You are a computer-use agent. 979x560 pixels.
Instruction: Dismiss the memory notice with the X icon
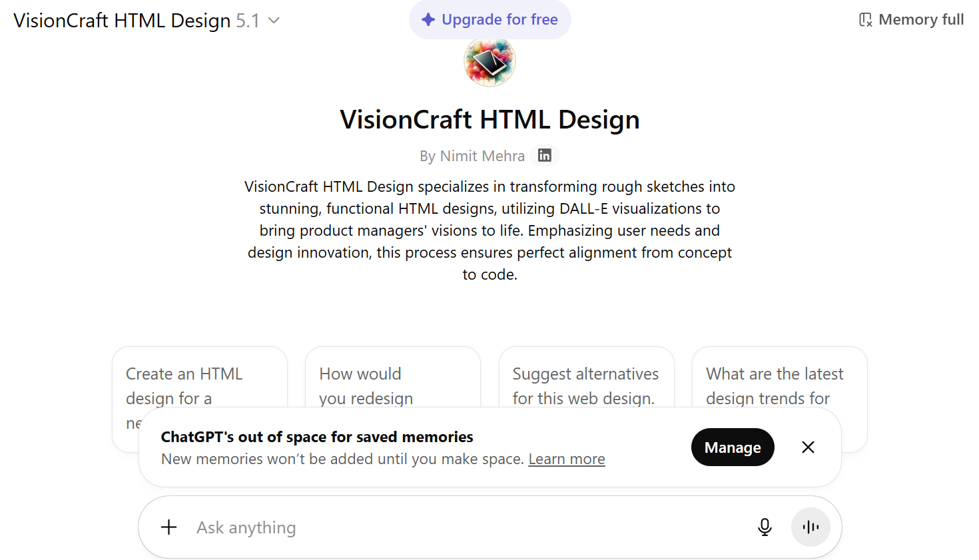(808, 447)
